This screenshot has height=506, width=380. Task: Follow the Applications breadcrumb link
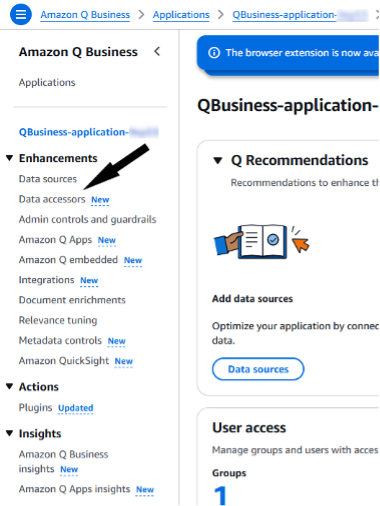[x=181, y=15]
